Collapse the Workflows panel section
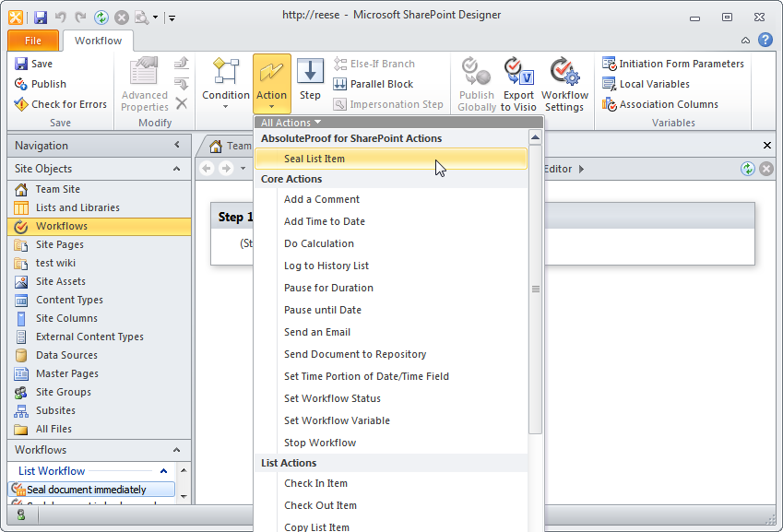 (x=177, y=450)
